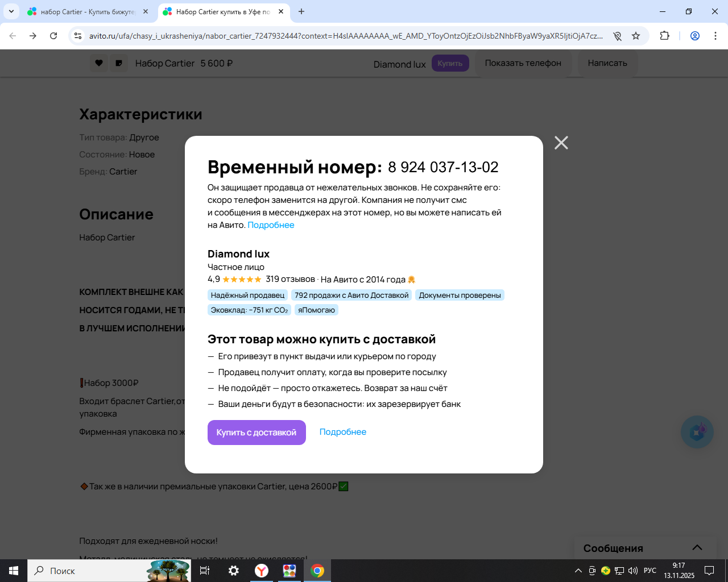Open 'Diamond lux' seller link in header
The image size is (728, 582).
399,64
